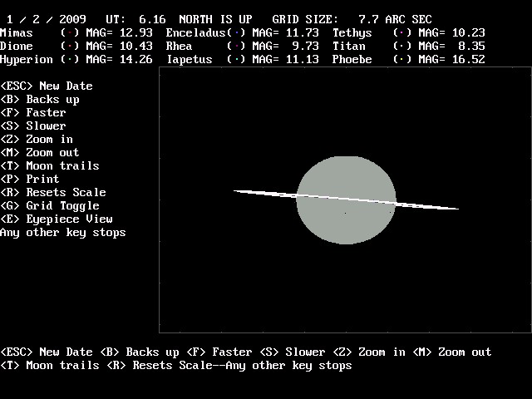Click the moon symbol beside Enceladus
532x399 pixels.
point(236,33)
